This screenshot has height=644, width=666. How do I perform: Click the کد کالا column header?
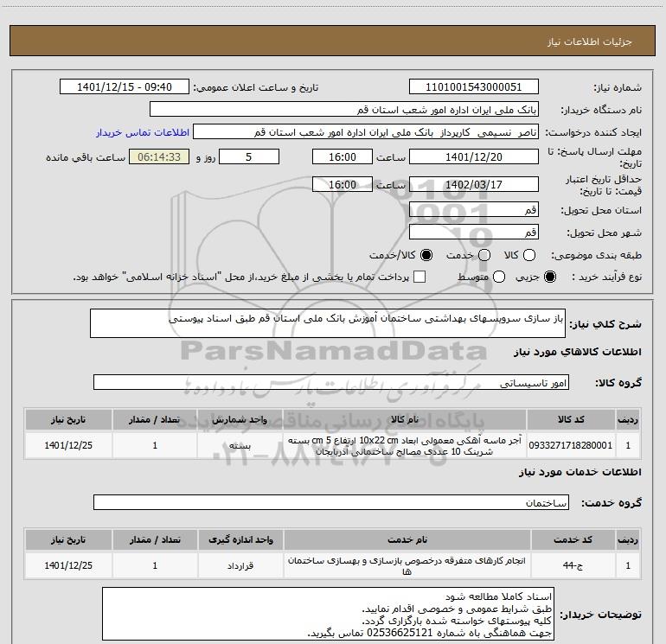pyautogui.click(x=571, y=419)
